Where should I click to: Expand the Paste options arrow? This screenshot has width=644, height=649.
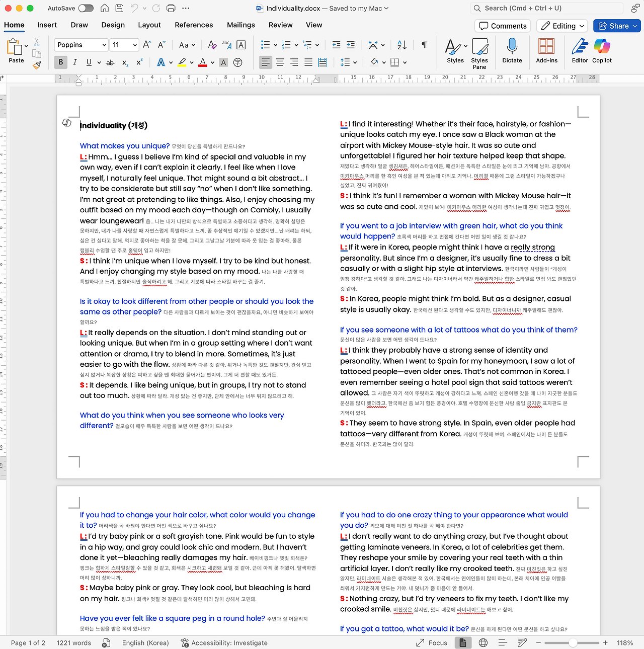(x=26, y=46)
